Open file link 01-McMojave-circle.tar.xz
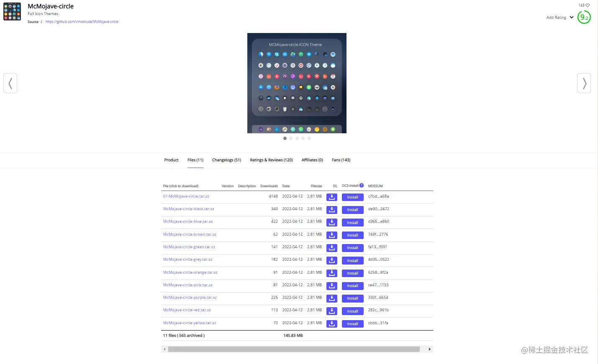The image size is (598, 364). tap(186, 196)
